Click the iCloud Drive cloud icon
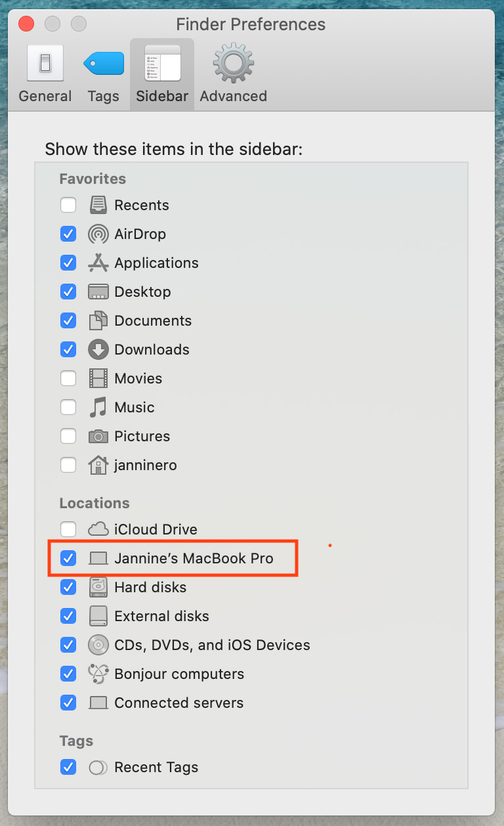The image size is (504, 826). 98,529
